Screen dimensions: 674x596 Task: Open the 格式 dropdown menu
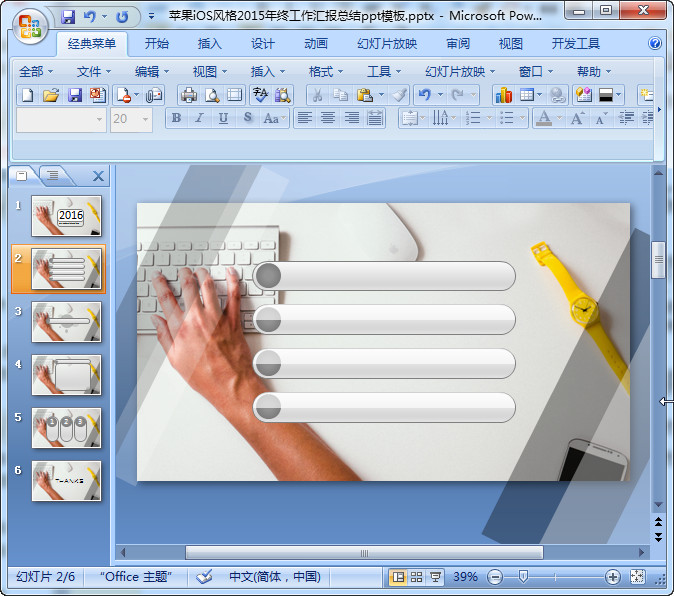tap(326, 71)
